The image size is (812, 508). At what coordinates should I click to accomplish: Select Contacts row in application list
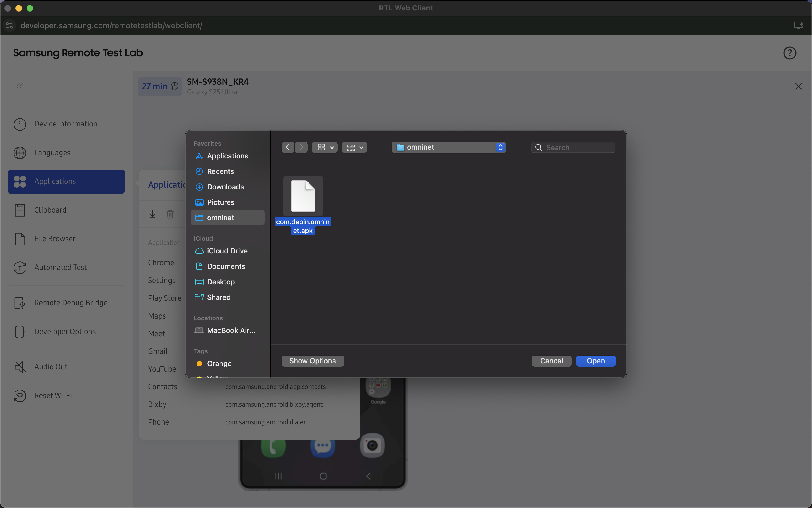249,387
